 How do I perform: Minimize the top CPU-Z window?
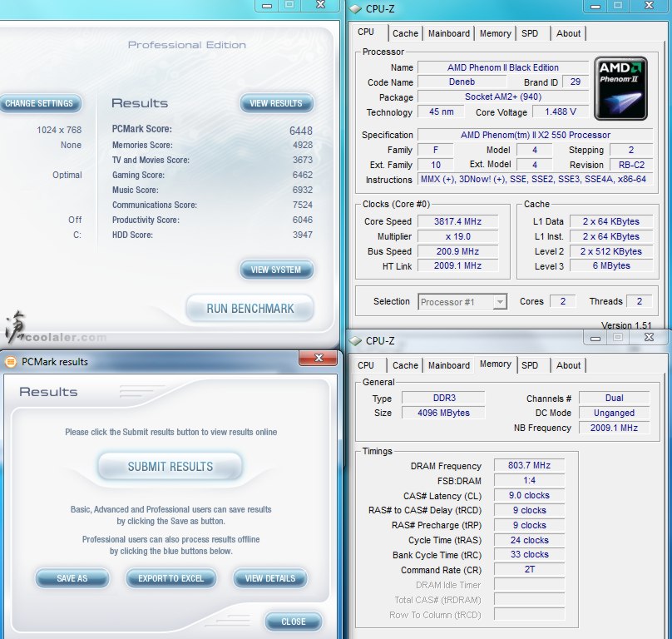tap(595, 6)
